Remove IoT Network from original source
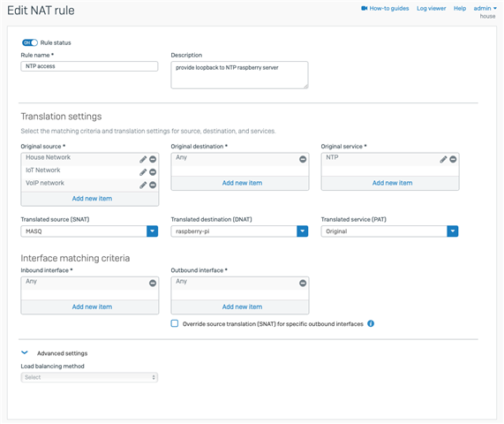Screen dimensions: 504x424 [x=153, y=172]
